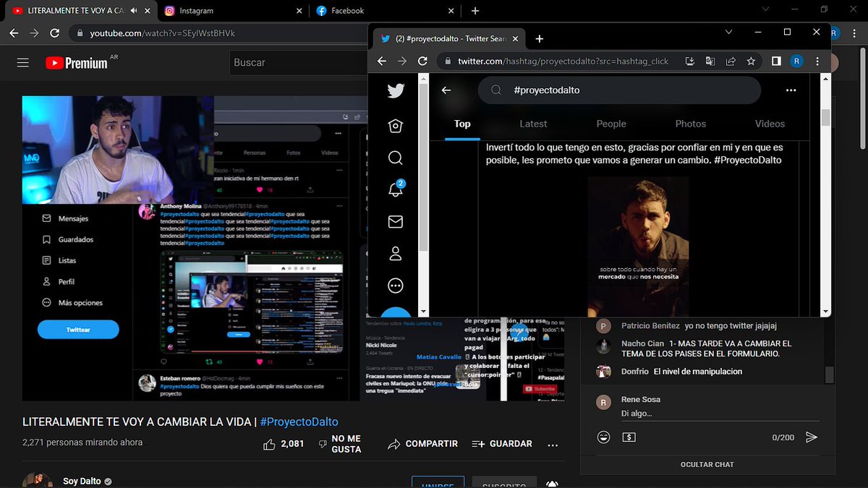Viewport: 868px width, 488px height.
Task: Open Chrome three-dot menu in Twitter window
Action: (x=817, y=61)
